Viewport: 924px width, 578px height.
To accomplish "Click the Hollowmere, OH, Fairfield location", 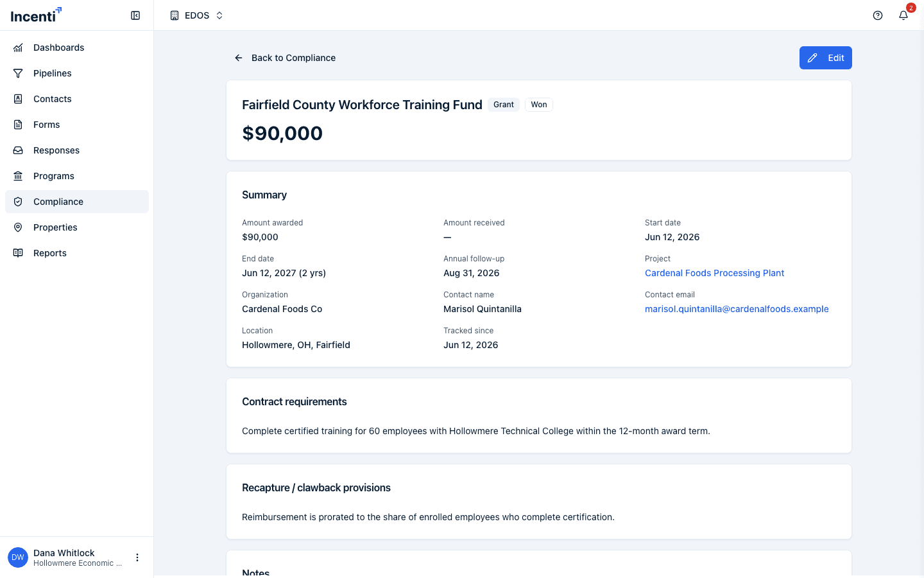I will (296, 345).
